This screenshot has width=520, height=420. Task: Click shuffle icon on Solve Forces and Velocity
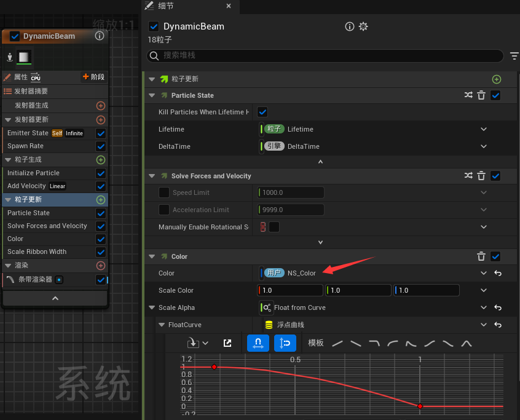click(468, 176)
